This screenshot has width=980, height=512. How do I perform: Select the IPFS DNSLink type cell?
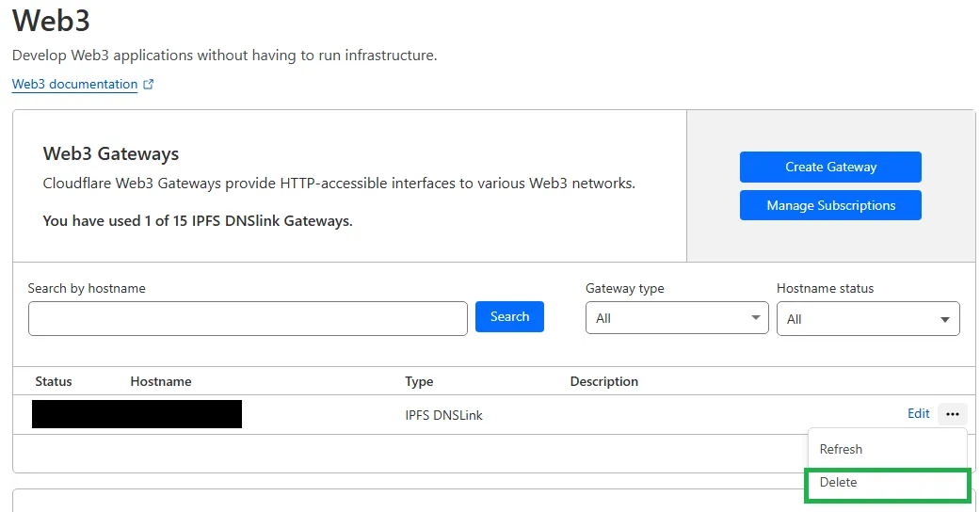443,415
